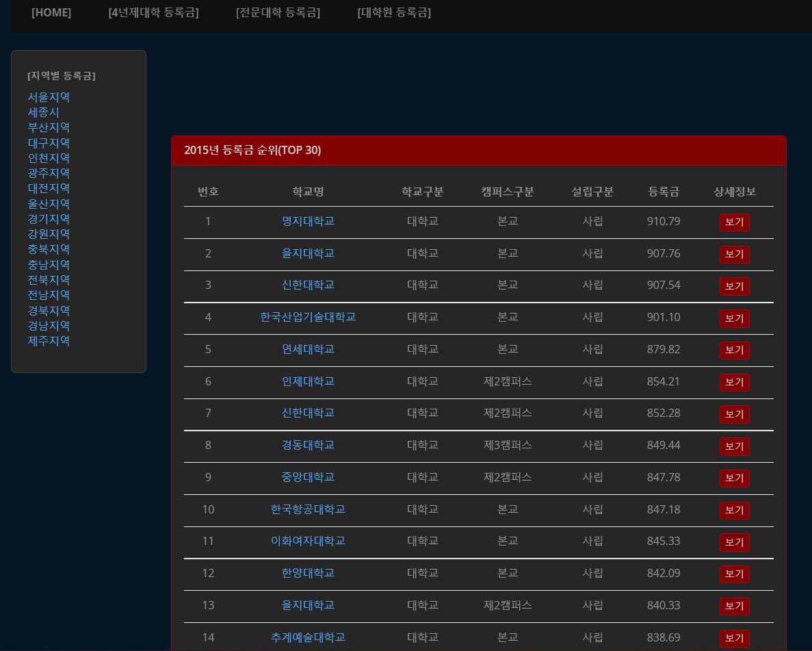Click the 캠퍼스구분 column header
812x651 pixels.
pyautogui.click(x=508, y=192)
